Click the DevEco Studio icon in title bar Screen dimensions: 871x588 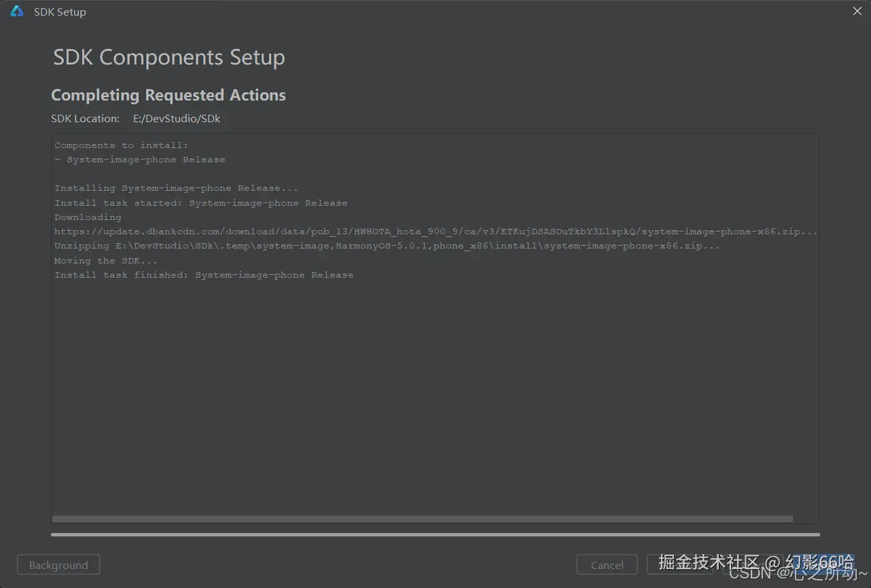click(x=17, y=12)
